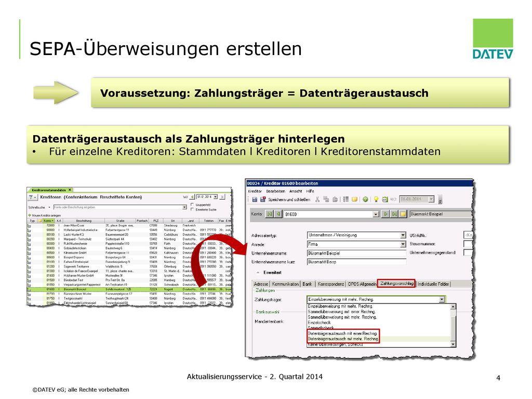Click the scissors Cut icon
Image resolution: width=532 pixels, height=399 pixels.
pyautogui.click(x=317, y=199)
